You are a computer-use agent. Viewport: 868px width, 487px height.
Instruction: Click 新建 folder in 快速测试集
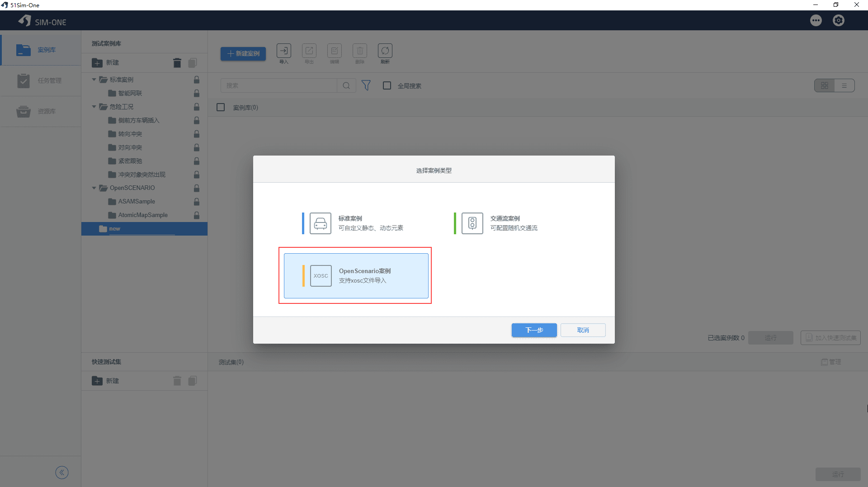click(105, 381)
